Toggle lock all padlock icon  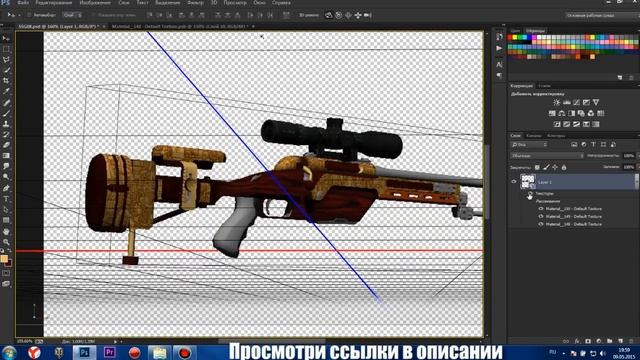[564, 167]
